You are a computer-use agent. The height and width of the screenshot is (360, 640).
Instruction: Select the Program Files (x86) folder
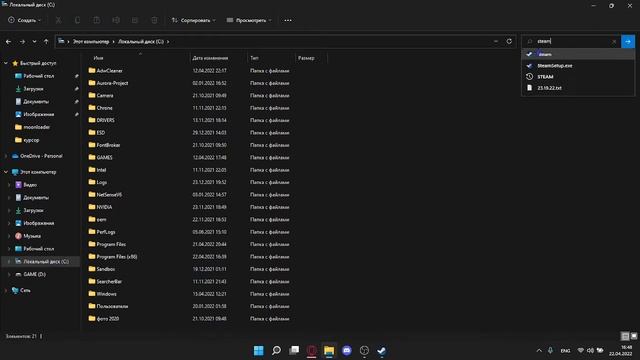[x=116, y=256]
